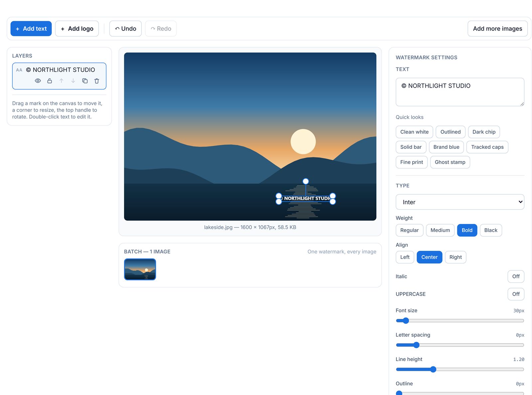Click the Line height slider
The image size is (532, 395).
(460, 369)
